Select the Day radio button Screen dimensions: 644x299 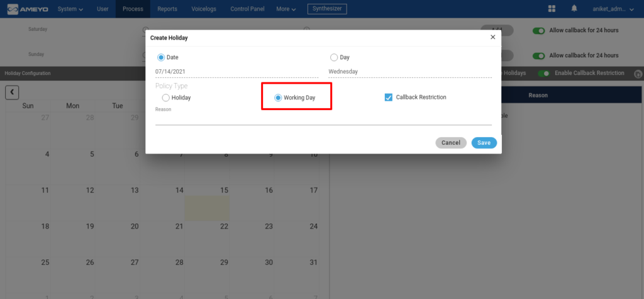click(334, 57)
